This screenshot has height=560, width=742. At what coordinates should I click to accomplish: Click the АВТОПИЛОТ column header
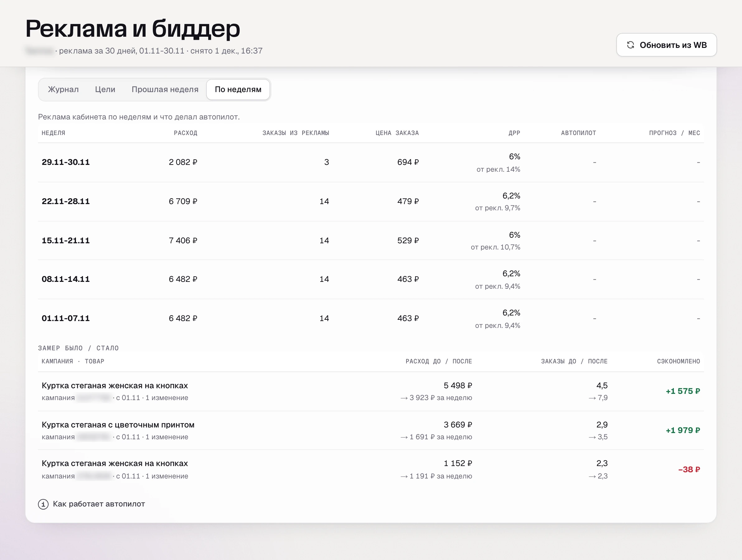pyautogui.click(x=579, y=133)
